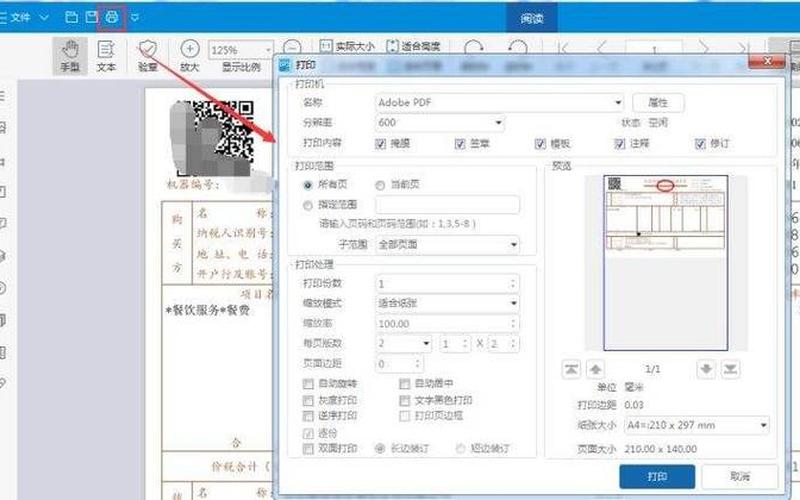Go to previous preview page with the up arrow
The height and width of the screenshot is (500, 800).
595,369
